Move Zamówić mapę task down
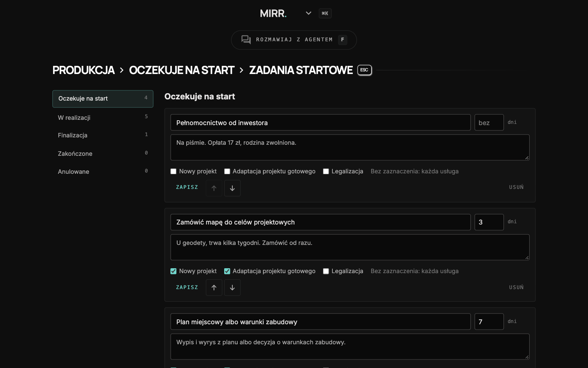Screen dimensions: 588x368 232,287
